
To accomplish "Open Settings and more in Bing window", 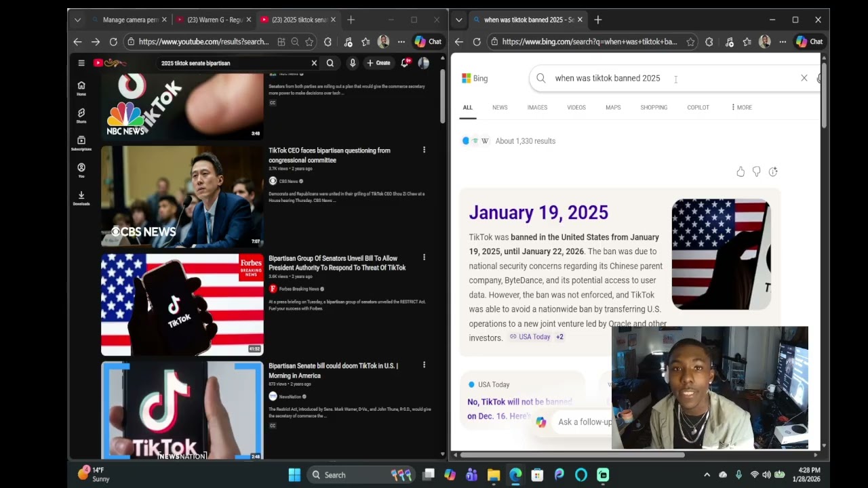I will [783, 42].
